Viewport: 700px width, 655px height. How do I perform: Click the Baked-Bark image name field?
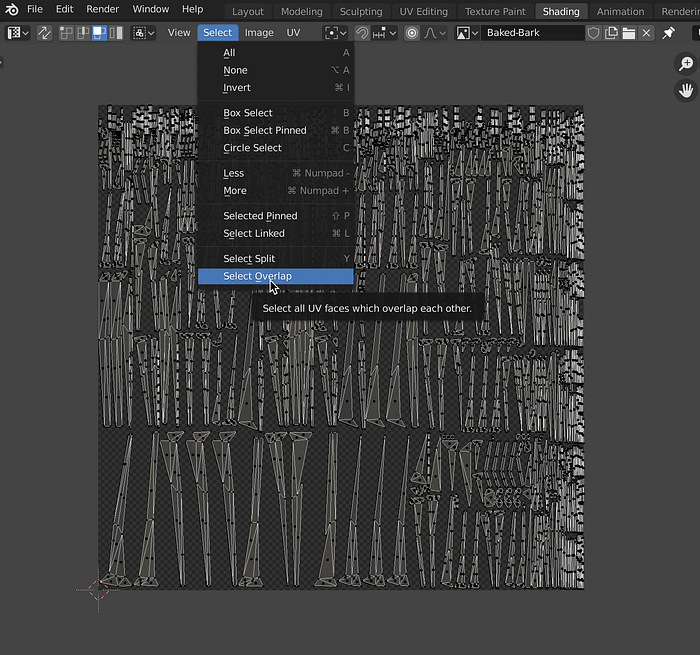coord(532,33)
